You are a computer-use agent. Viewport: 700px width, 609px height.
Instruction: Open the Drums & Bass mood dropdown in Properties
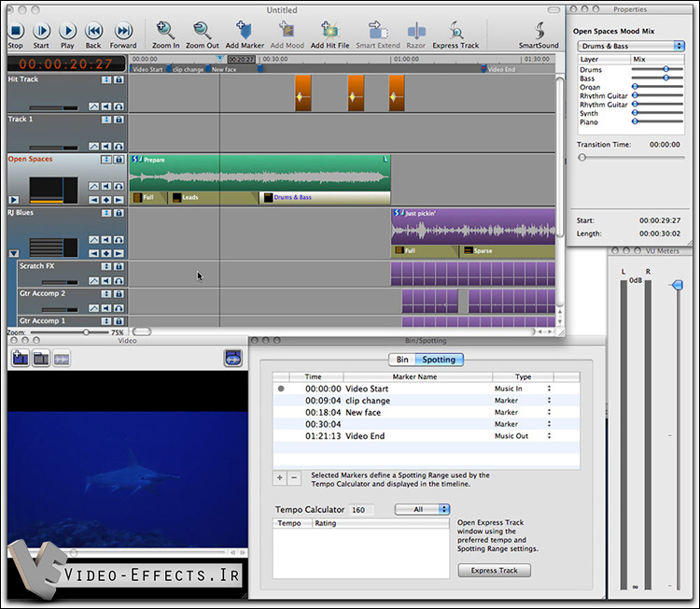pos(631,46)
